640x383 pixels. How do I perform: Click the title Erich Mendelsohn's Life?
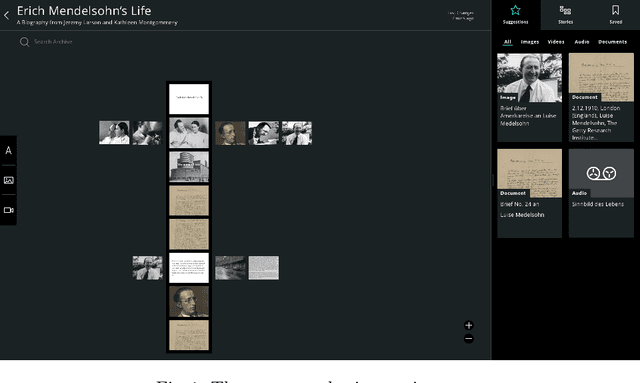[84, 10]
